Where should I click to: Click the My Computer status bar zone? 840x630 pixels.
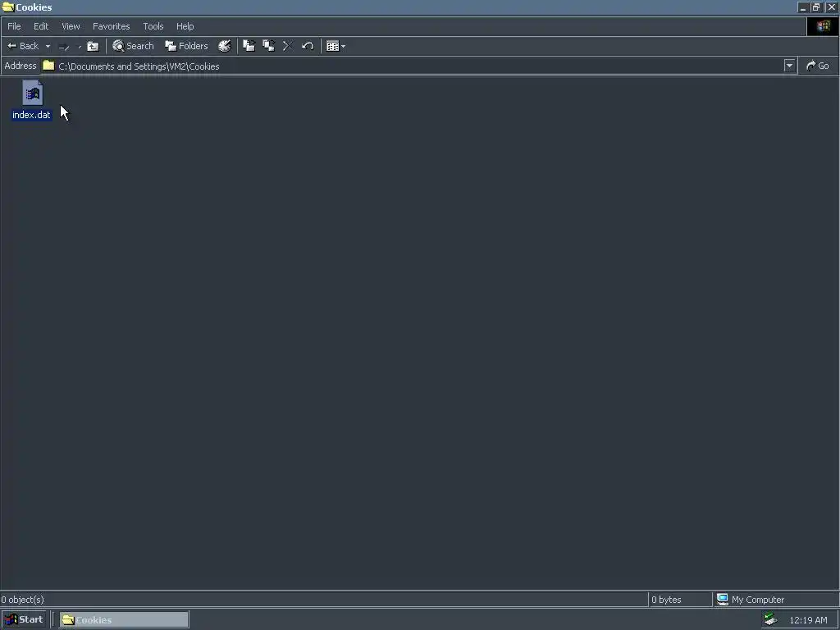click(776, 600)
